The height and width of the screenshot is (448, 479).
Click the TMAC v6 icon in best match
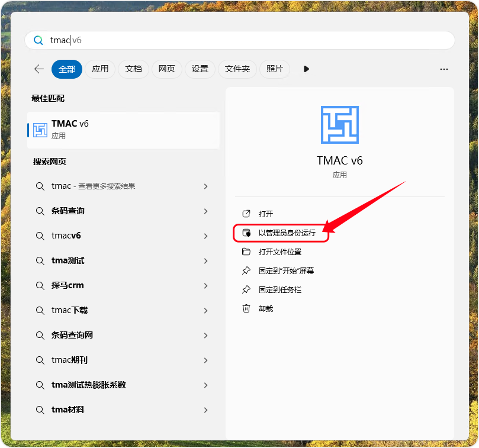(40, 130)
